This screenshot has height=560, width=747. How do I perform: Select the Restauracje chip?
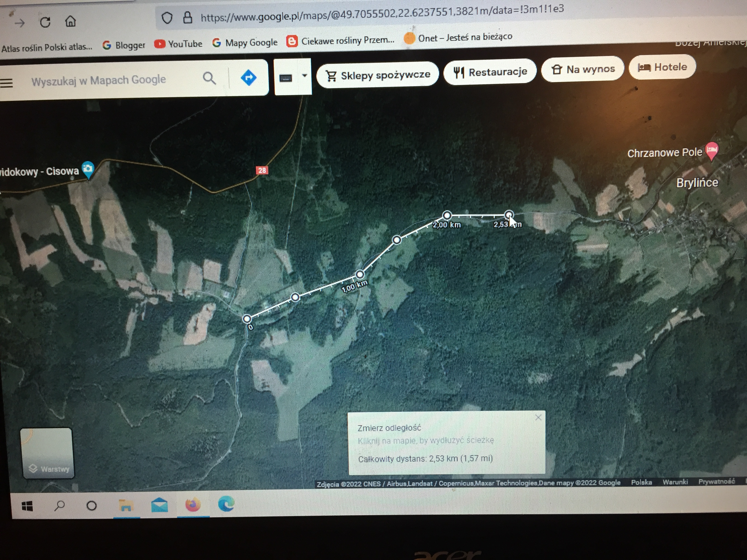tap(490, 72)
